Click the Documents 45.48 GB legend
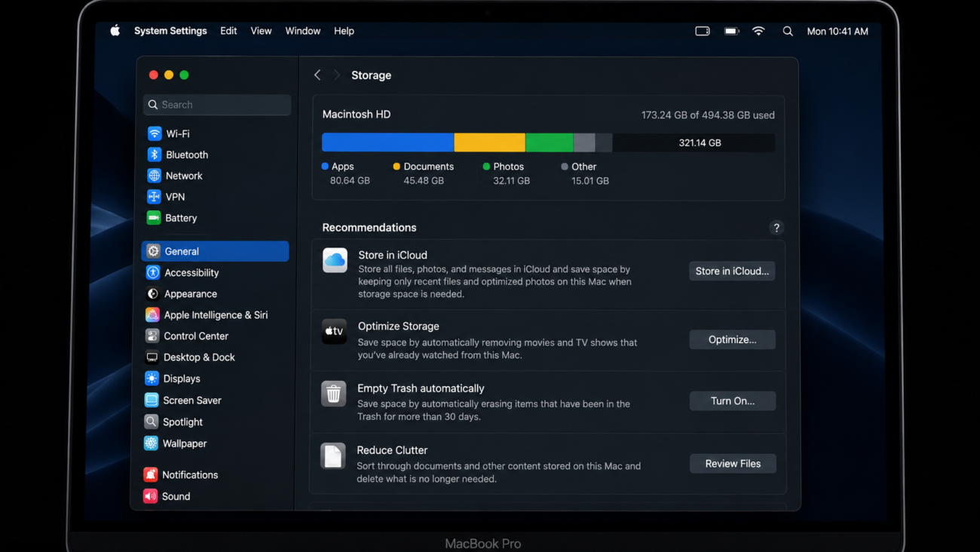Viewport: 980px width, 552px height. (x=424, y=173)
